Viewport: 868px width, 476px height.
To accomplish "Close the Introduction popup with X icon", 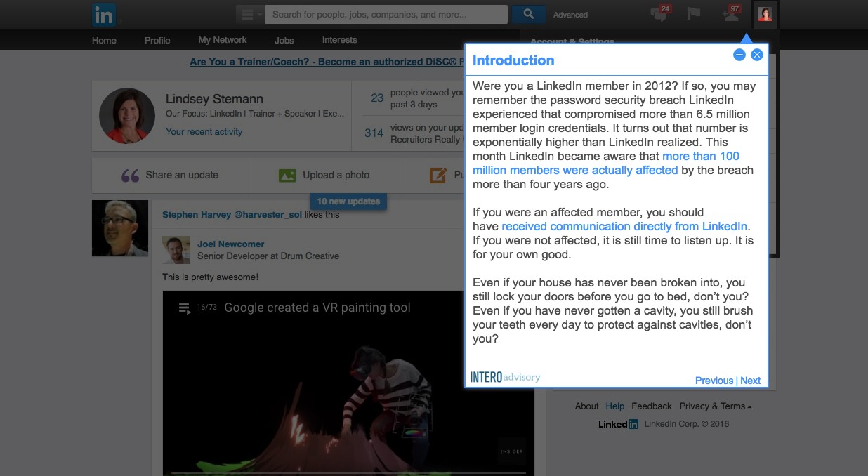I will [756, 55].
